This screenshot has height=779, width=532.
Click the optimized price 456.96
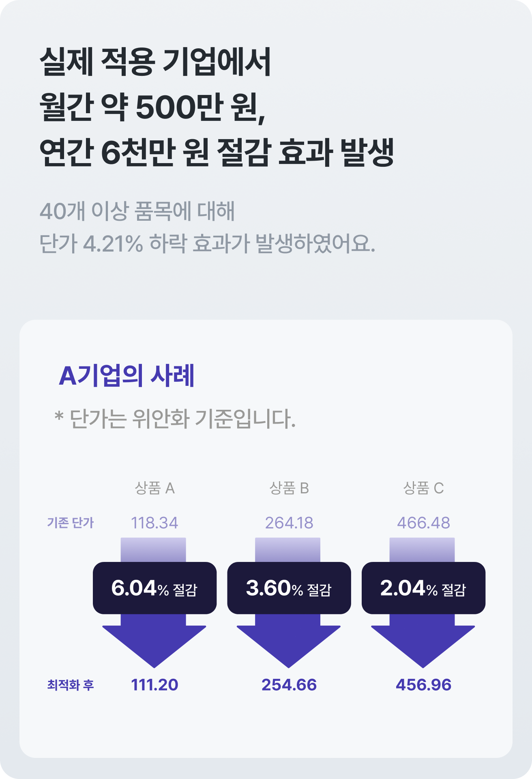click(x=423, y=685)
